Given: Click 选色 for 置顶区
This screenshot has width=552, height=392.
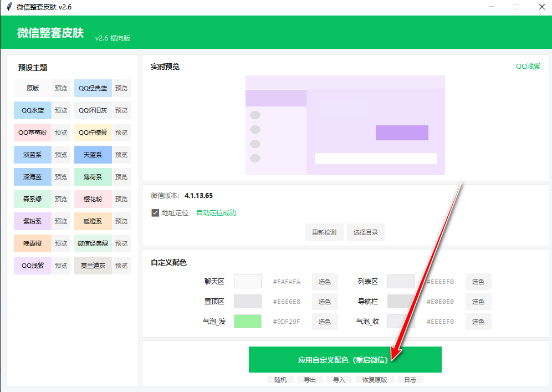Looking at the screenshot, I should click(325, 302).
